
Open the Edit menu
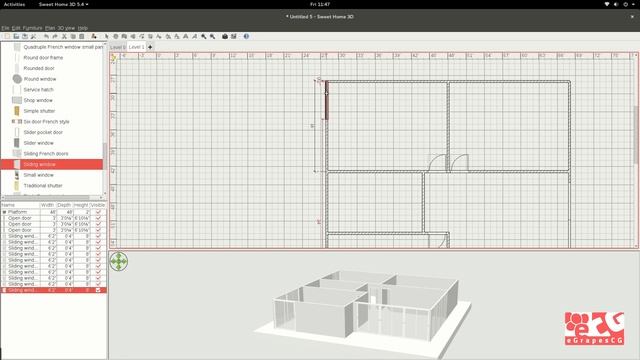[16, 28]
